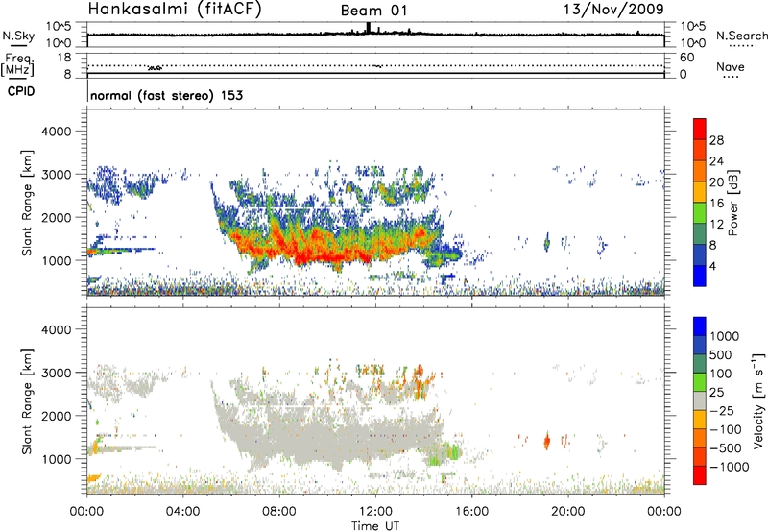This screenshot has width=768, height=532.
Task: Click the Beam 01 label
Action: click(373, 11)
